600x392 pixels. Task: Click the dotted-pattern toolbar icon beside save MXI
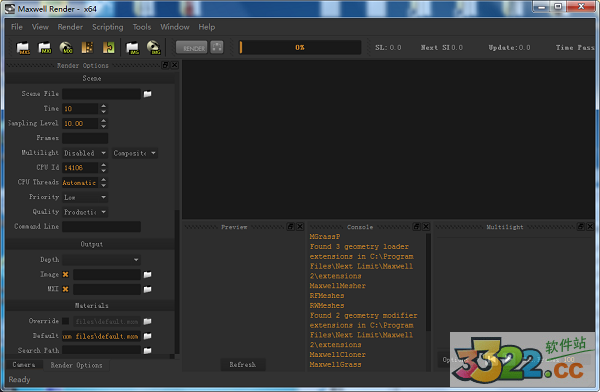pyautogui.click(x=87, y=48)
